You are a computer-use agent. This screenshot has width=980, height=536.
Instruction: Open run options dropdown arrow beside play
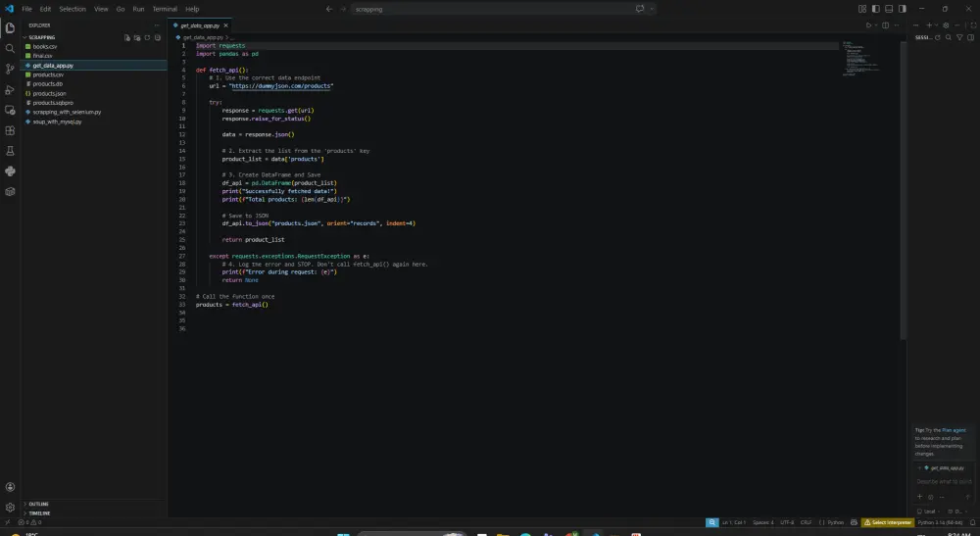click(x=875, y=25)
